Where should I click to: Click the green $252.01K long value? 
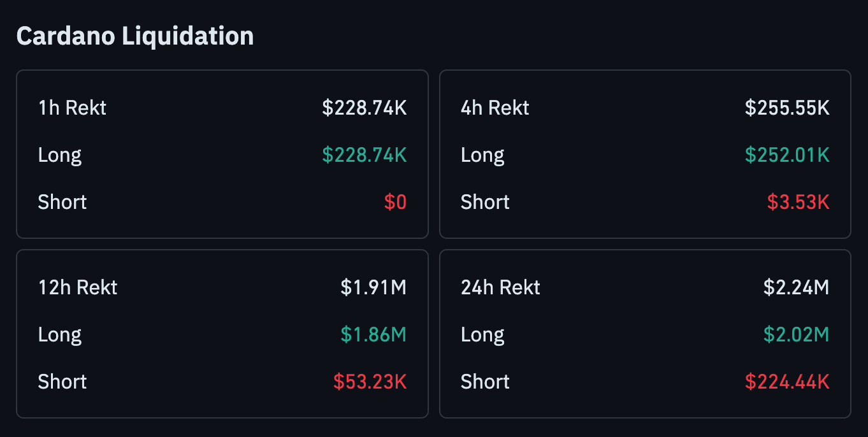787,155
